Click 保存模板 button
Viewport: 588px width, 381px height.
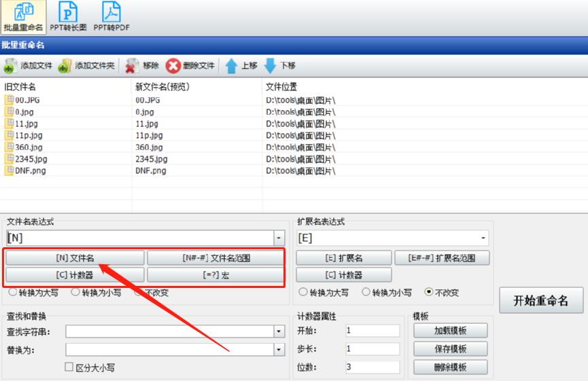click(451, 349)
